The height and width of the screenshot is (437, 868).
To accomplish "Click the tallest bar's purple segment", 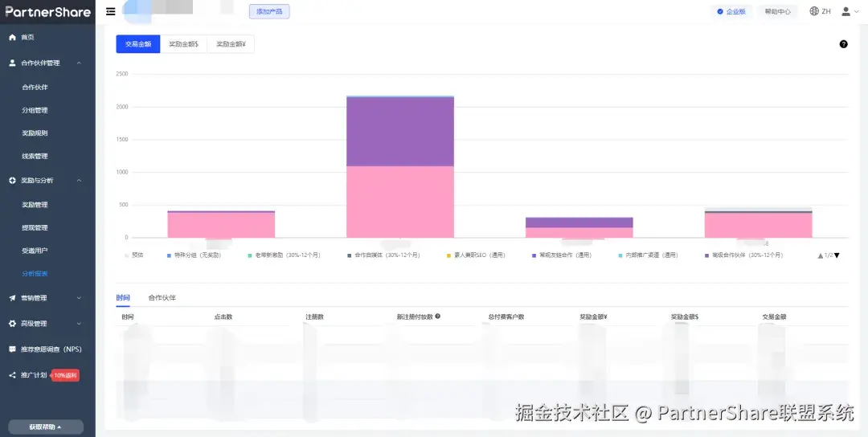I will 400,132.
